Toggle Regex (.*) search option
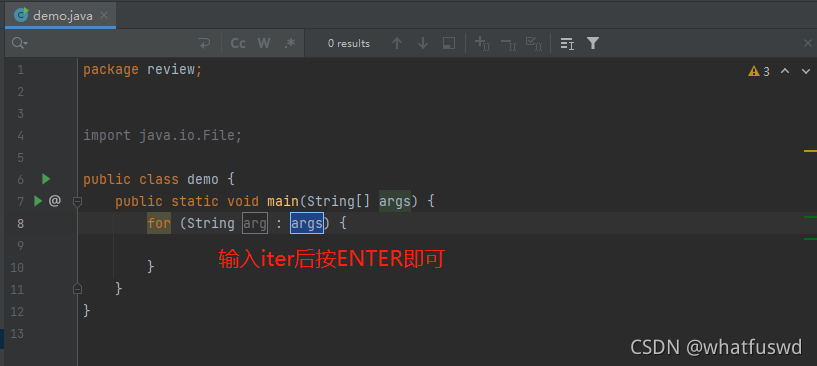The height and width of the screenshot is (366, 817). [x=290, y=43]
